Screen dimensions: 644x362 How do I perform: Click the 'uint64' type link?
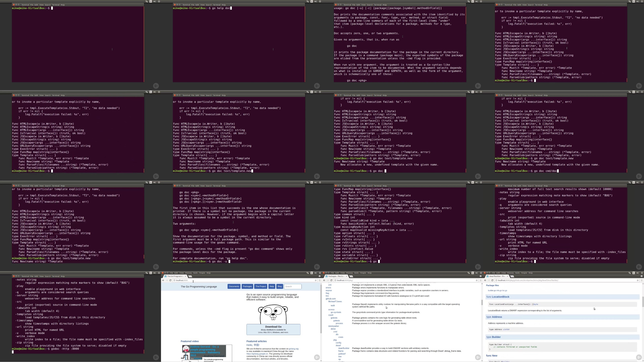506,330
